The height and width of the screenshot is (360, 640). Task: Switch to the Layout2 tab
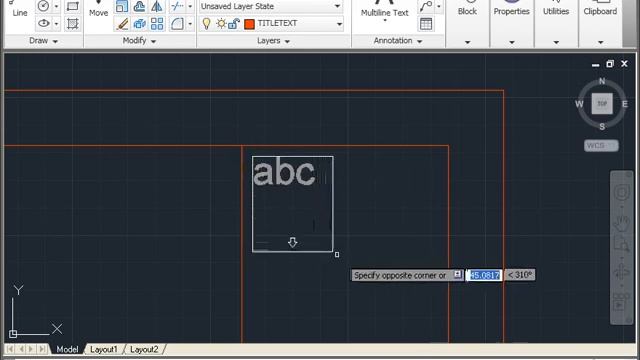(144, 349)
